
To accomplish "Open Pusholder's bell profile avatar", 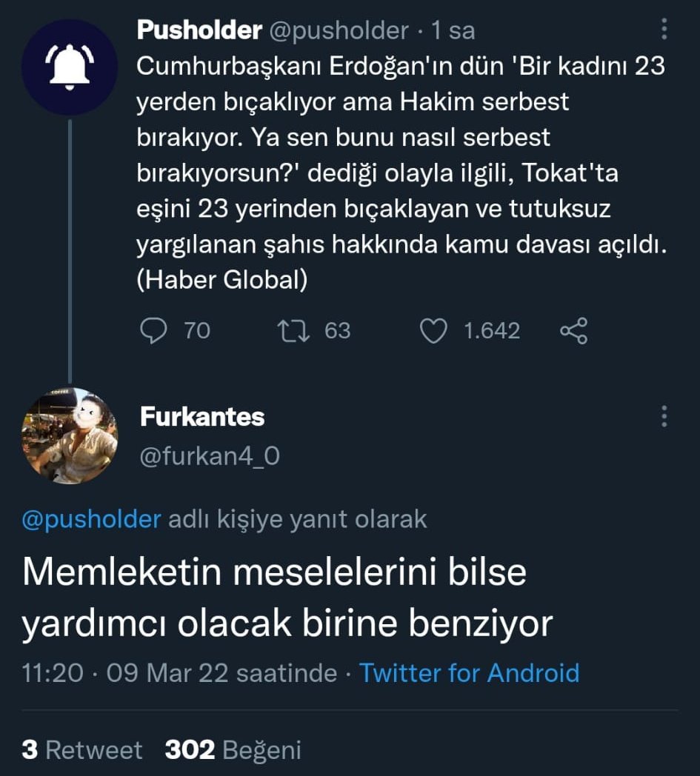I will (69, 67).
